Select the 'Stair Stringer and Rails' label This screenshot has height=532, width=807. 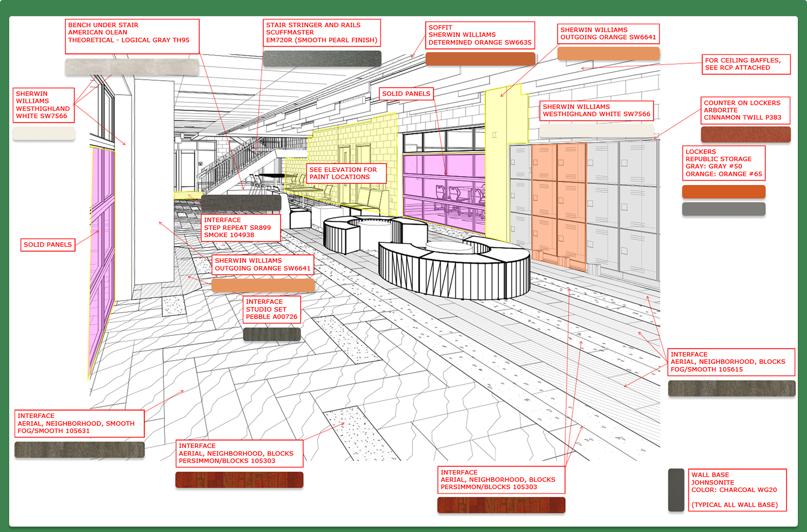click(x=322, y=32)
